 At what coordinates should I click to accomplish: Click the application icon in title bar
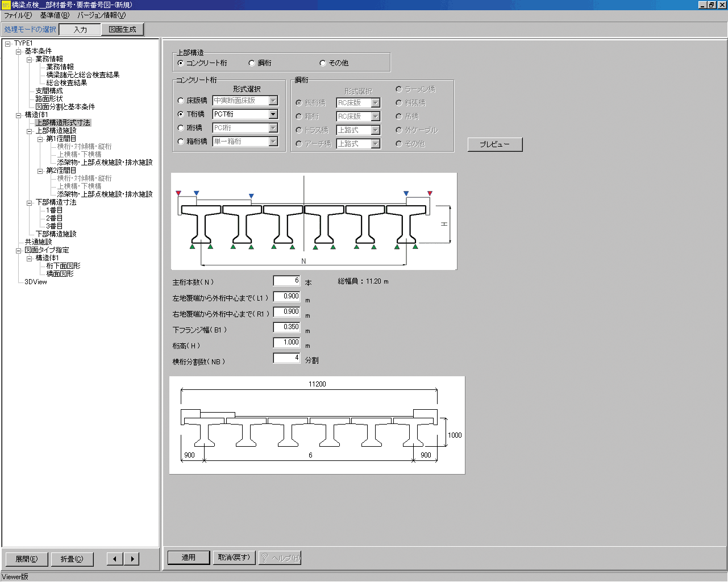click(x=6, y=5)
